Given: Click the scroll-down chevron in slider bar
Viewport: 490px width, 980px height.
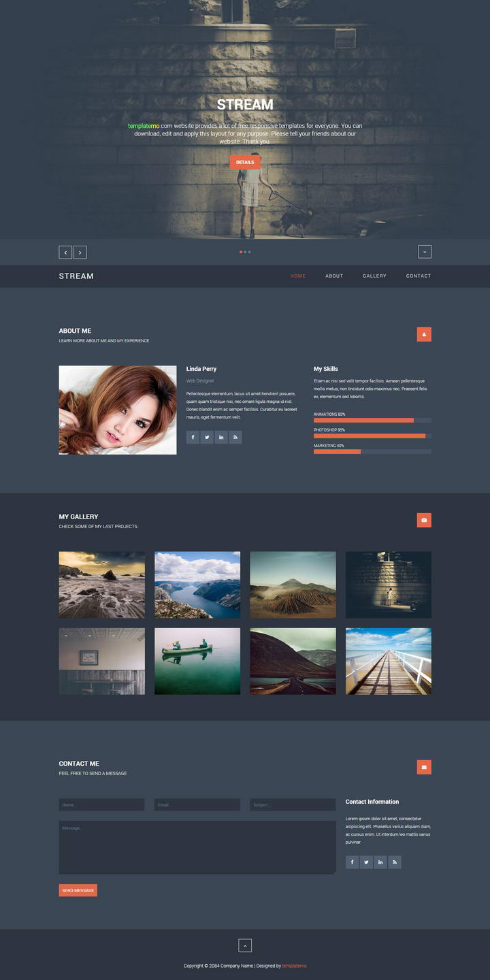Looking at the screenshot, I should coord(424,252).
